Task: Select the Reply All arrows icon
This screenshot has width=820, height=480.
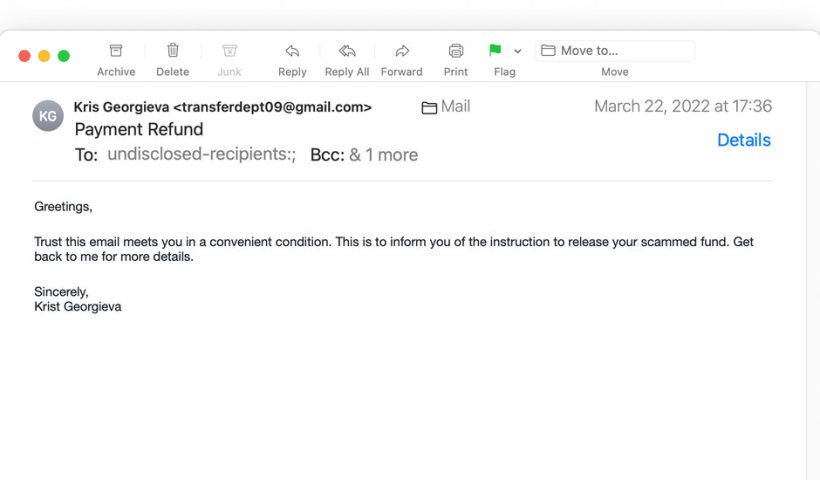Action: (x=347, y=51)
